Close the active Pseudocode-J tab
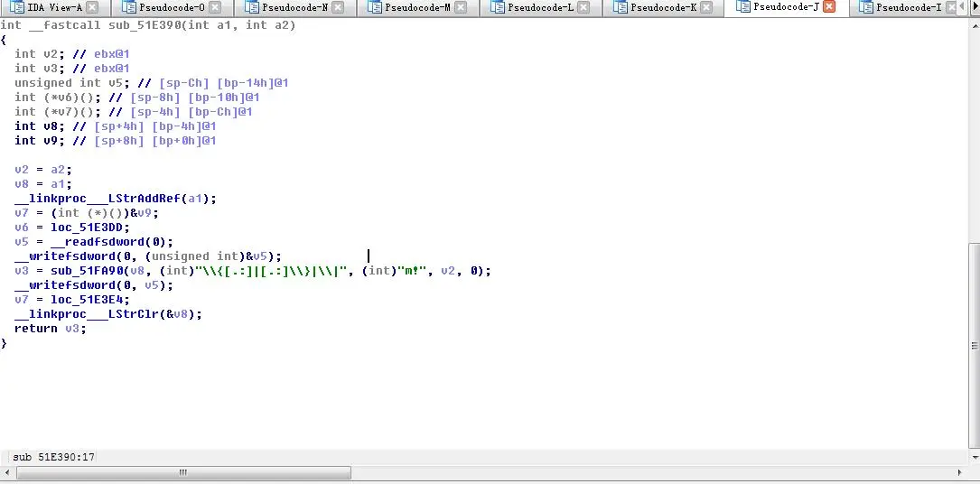 click(829, 7)
